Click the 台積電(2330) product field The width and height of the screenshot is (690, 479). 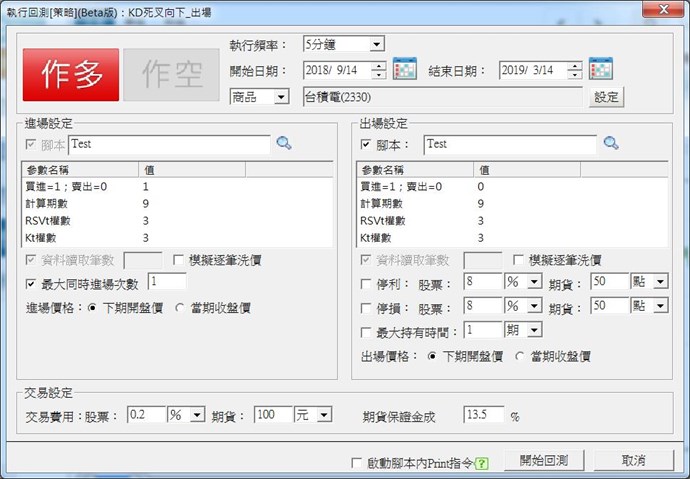pyautogui.click(x=443, y=97)
